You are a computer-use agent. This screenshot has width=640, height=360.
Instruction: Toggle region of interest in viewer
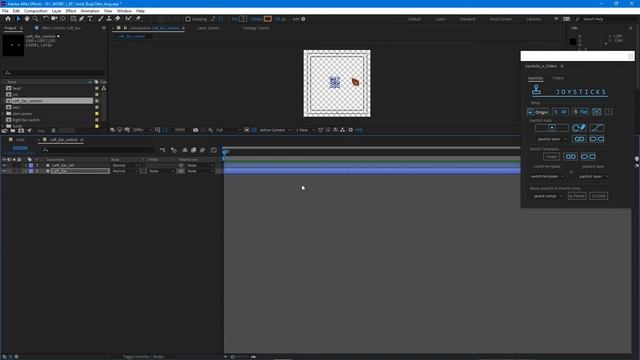click(247, 130)
